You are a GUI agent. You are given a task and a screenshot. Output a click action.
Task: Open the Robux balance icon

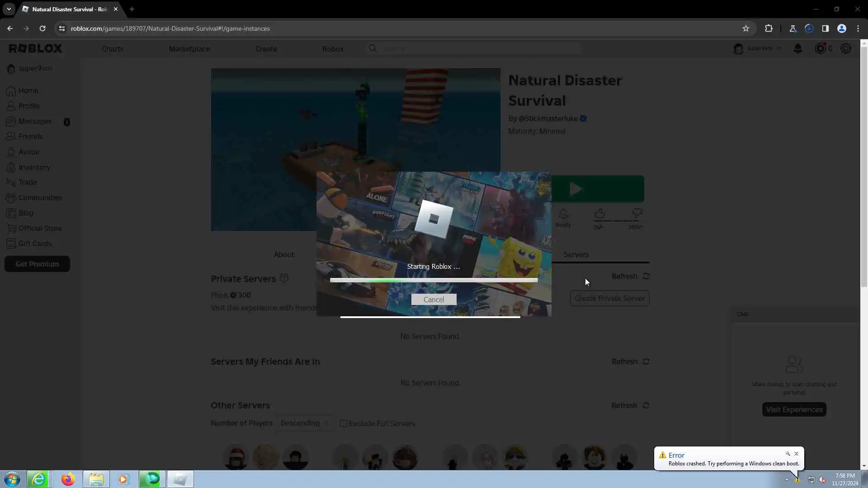click(x=820, y=48)
